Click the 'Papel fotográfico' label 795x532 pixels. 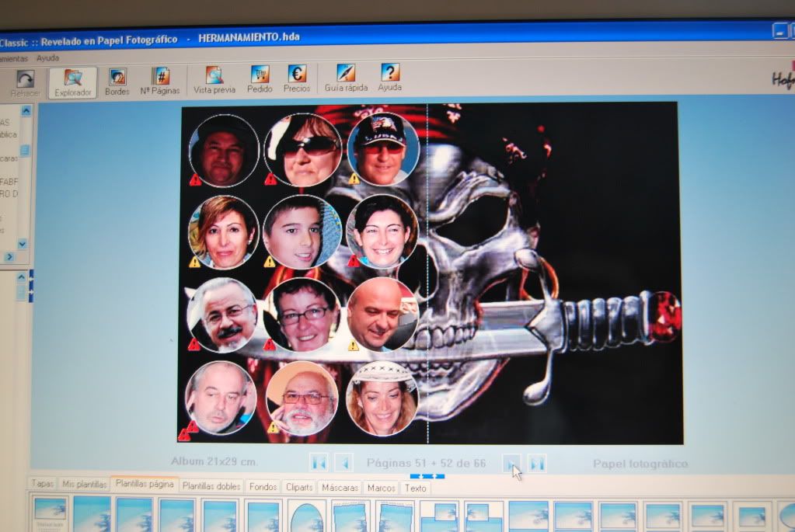[640, 464]
